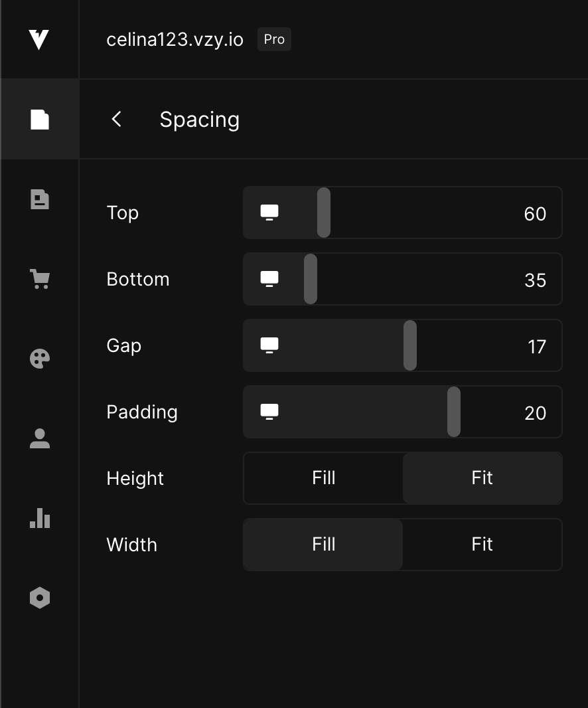This screenshot has height=708, width=588.
Task: Click the Vzy logo icon
Action: (39, 39)
